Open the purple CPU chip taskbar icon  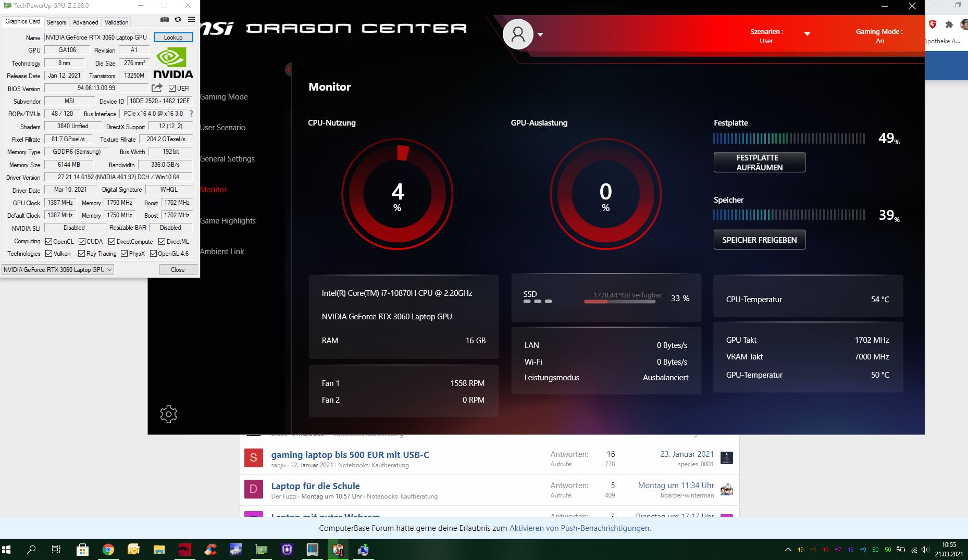click(287, 550)
